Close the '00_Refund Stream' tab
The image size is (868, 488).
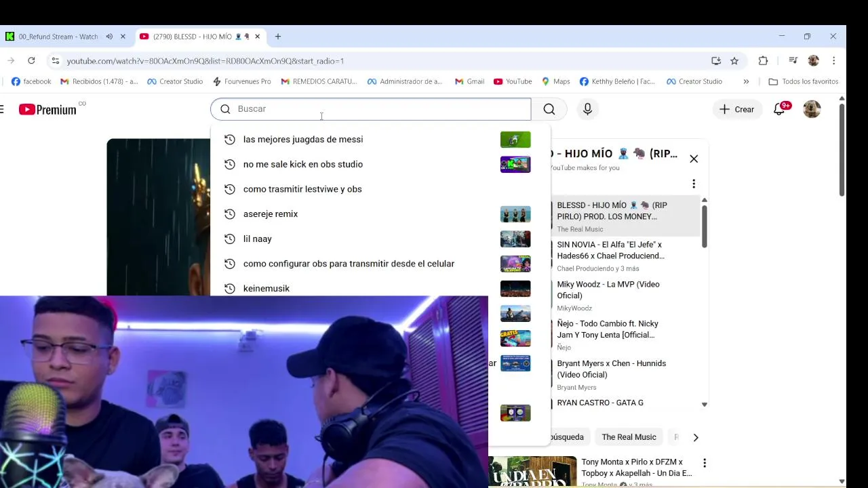(x=123, y=37)
